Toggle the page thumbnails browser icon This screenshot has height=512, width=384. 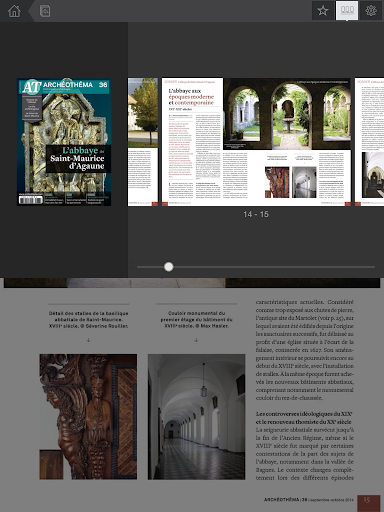coord(347,11)
